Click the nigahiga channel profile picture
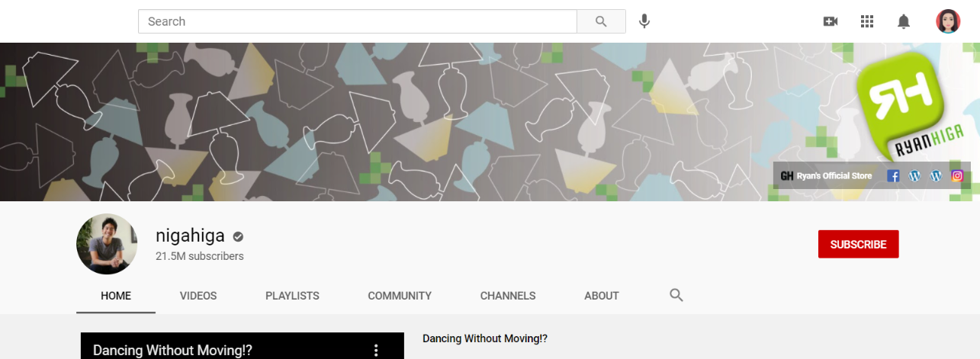This screenshot has width=980, height=359. point(107,244)
